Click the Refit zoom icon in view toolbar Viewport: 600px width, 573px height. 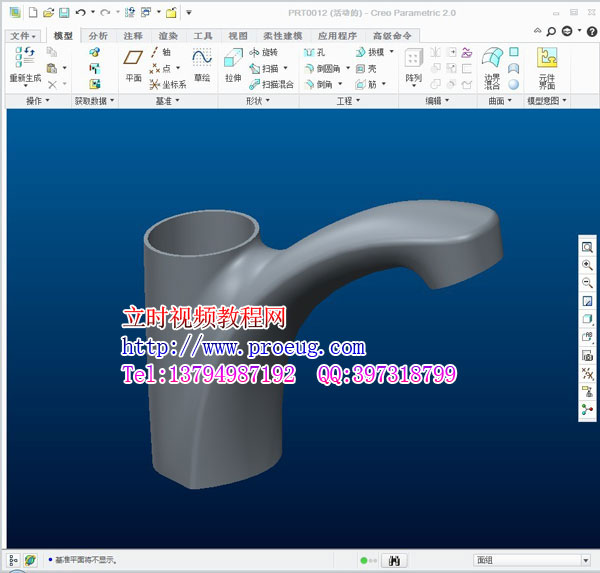pyautogui.click(x=587, y=247)
